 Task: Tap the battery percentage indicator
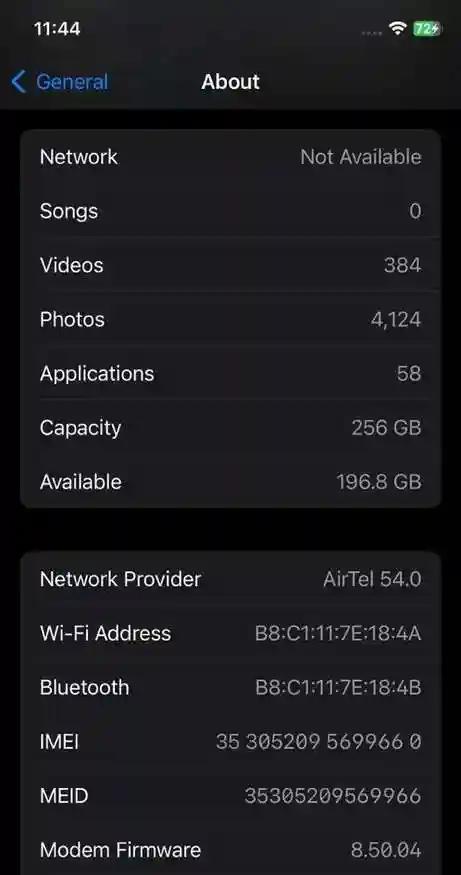tap(428, 28)
